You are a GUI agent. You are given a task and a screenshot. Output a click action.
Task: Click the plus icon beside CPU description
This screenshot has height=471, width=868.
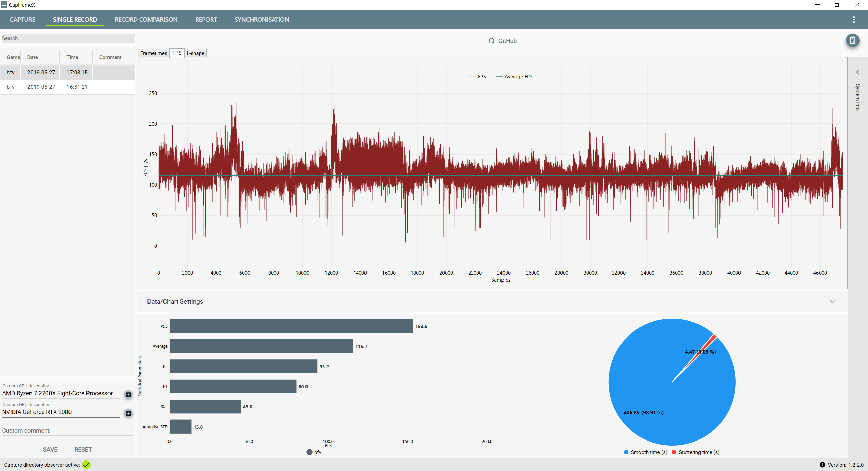128,395
